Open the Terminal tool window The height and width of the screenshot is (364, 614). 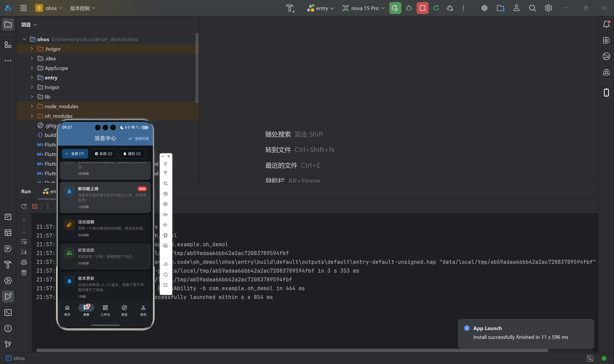pos(8,312)
